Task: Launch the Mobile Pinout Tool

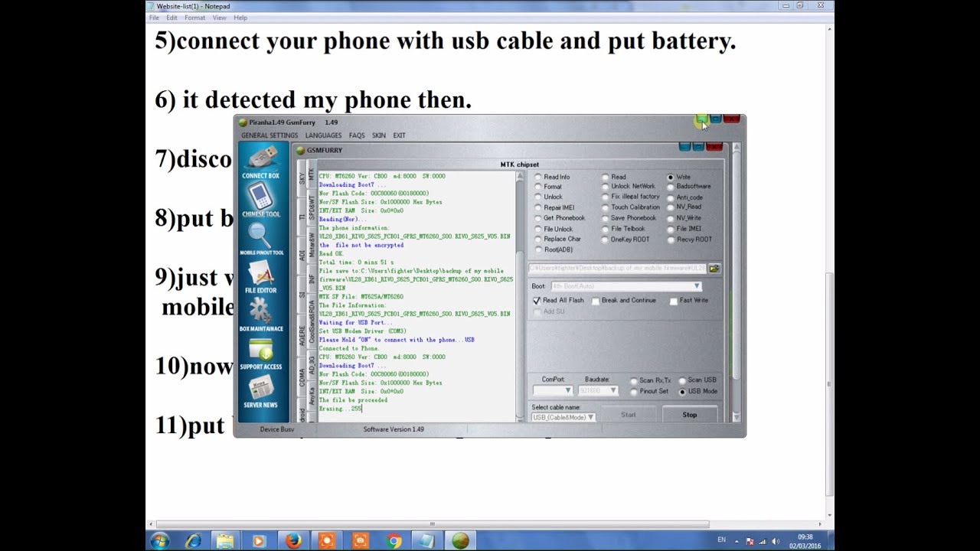Action: click(x=261, y=239)
